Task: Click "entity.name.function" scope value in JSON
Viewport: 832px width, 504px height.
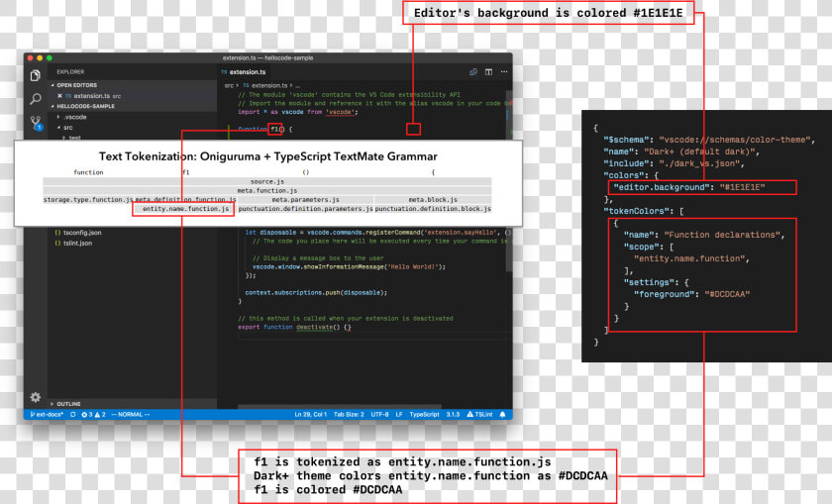Action: [689, 258]
